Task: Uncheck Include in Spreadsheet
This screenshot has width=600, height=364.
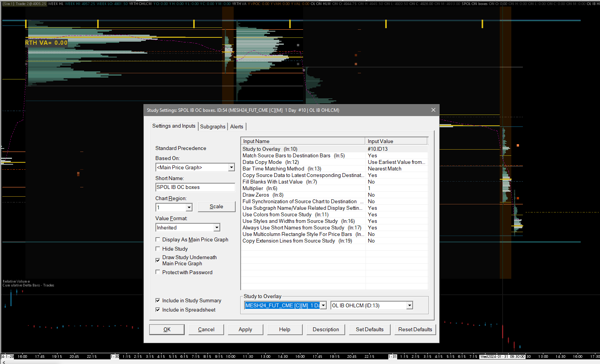Action: tap(158, 310)
